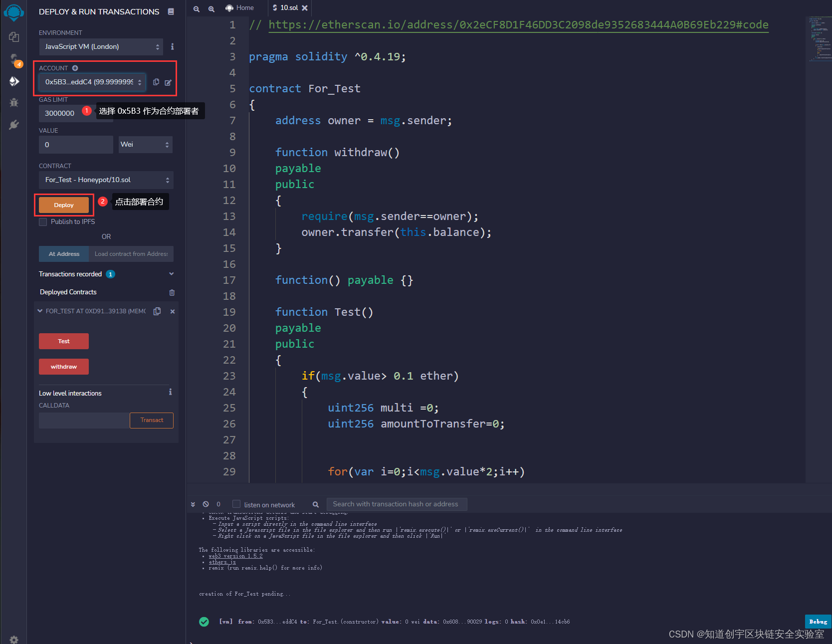The height and width of the screenshot is (644, 832).
Task: Copy the FOR_TEST contract address
Action: point(157,311)
